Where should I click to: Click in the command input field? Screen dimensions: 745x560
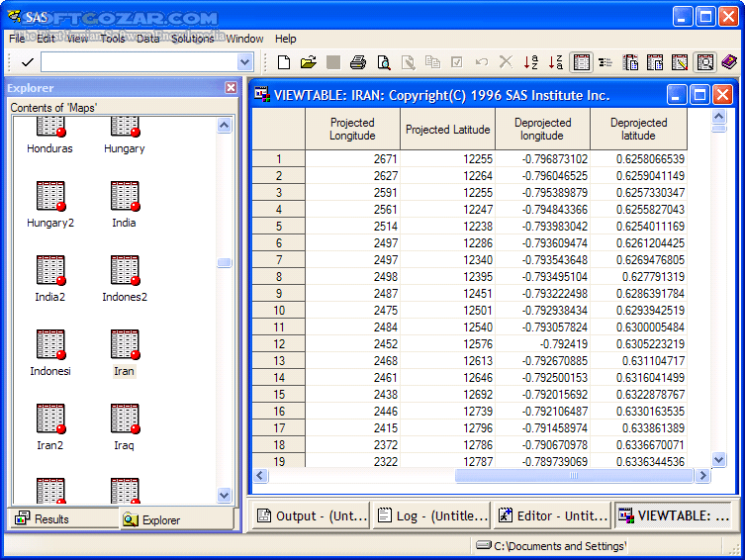pyautogui.click(x=139, y=62)
